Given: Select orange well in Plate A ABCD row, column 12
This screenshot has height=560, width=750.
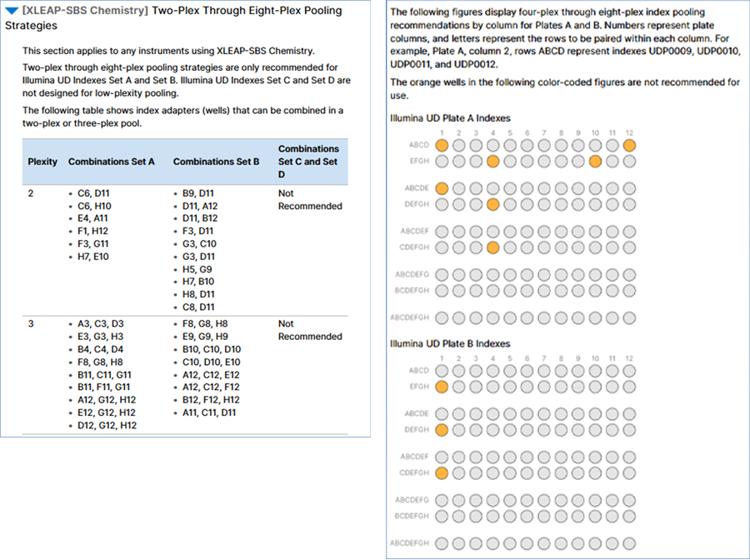Looking at the screenshot, I should tap(629, 145).
